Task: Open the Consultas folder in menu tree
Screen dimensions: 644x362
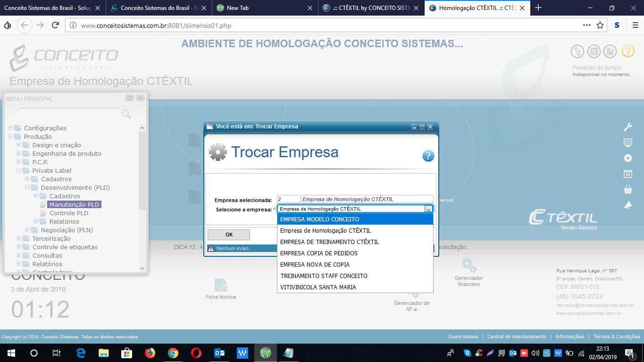Action: pos(47,255)
